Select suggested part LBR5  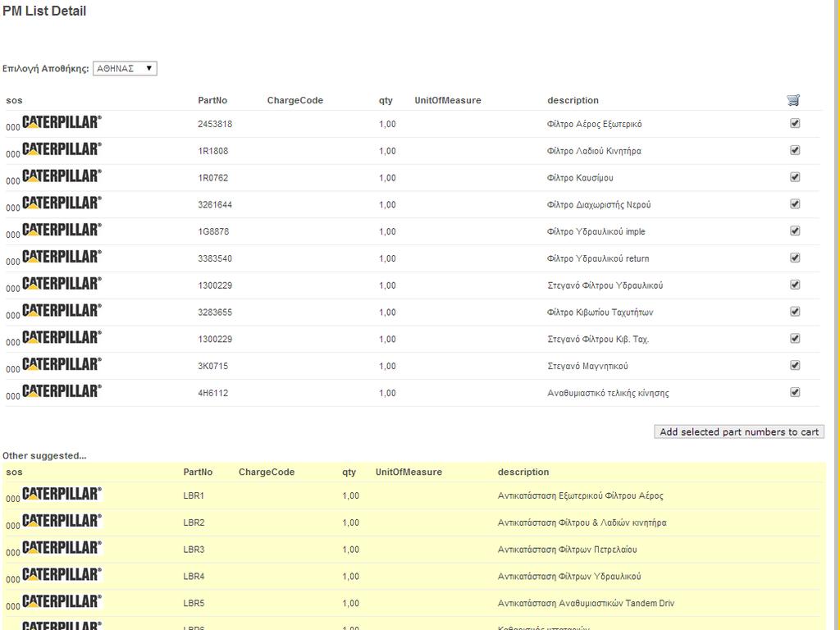click(194, 603)
